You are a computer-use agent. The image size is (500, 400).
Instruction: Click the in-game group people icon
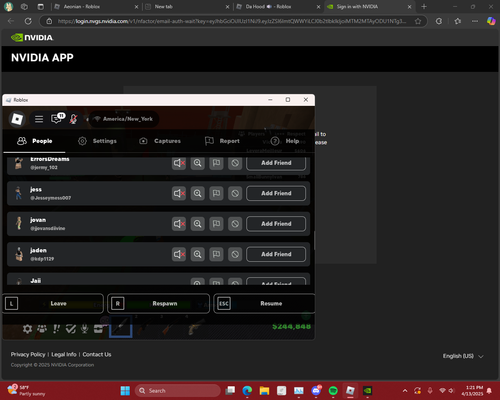pyautogui.click(x=42, y=329)
